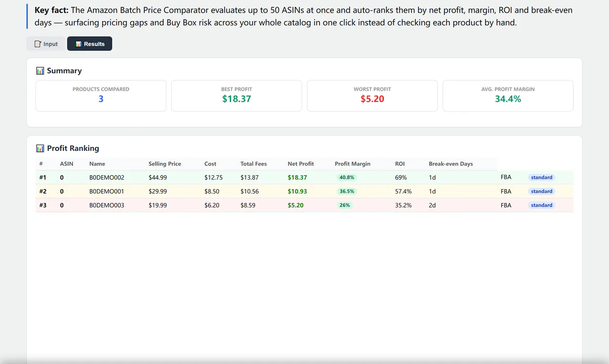Click the ASIN column header
Viewport: 609px width, 364px height.
(x=67, y=164)
